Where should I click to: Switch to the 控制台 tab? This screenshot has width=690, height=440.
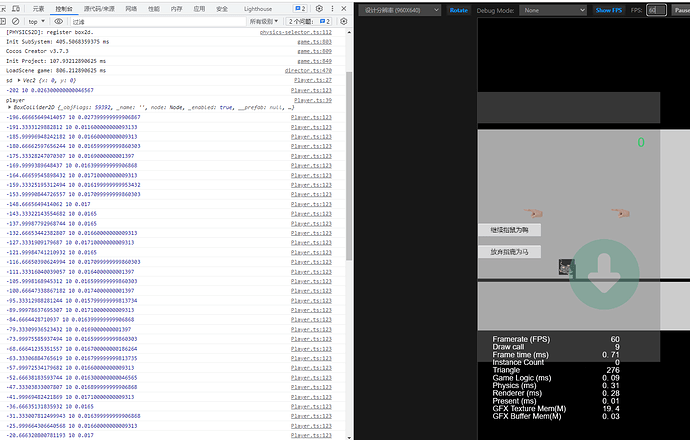[x=64, y=9]
